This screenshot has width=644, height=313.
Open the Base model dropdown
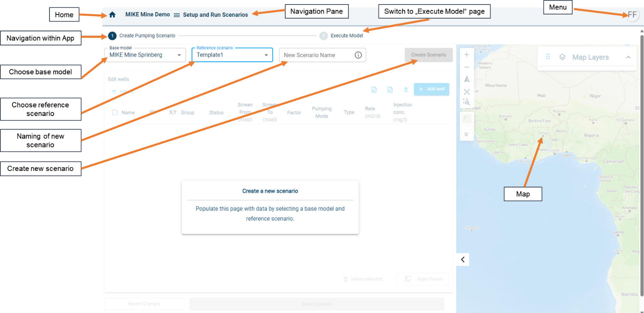[x=179, y=55]
